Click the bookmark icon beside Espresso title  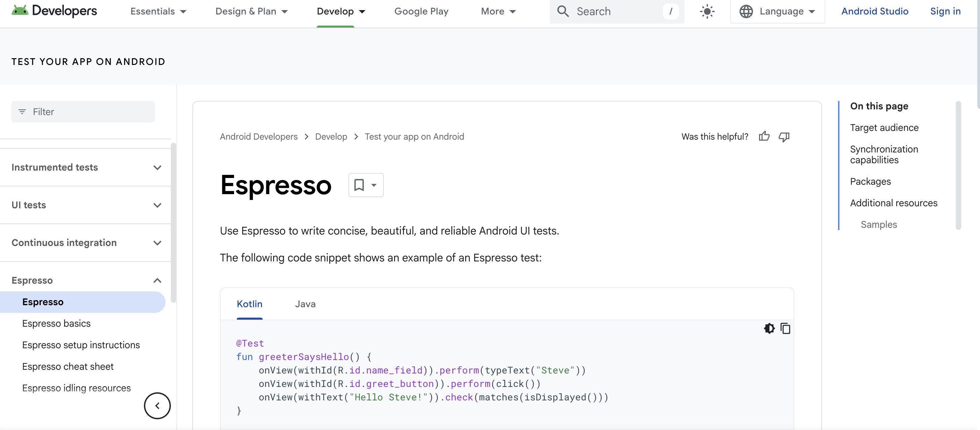pyautogui.click(x=359, y=185)
